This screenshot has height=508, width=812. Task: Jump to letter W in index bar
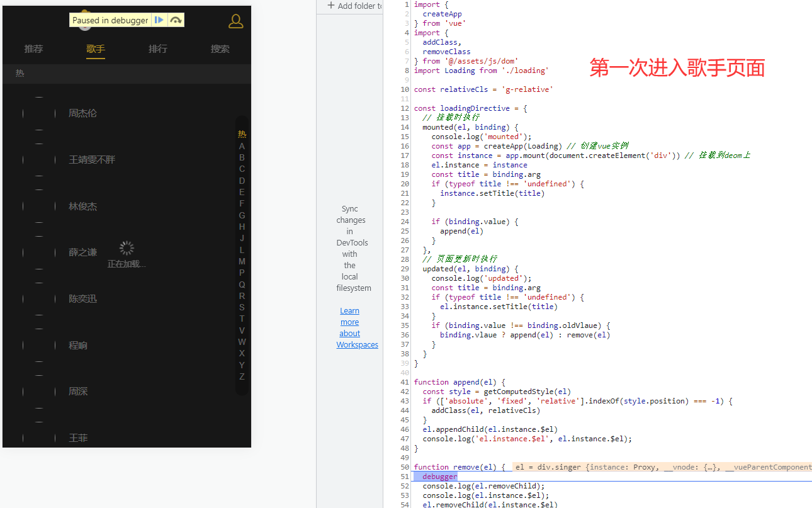pos(242,342)
